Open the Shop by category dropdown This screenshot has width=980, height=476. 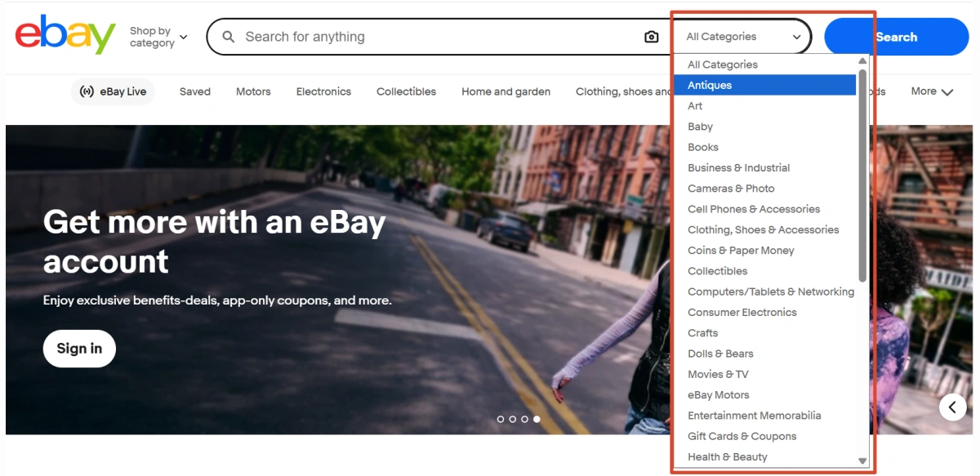(x=158, y=37)
